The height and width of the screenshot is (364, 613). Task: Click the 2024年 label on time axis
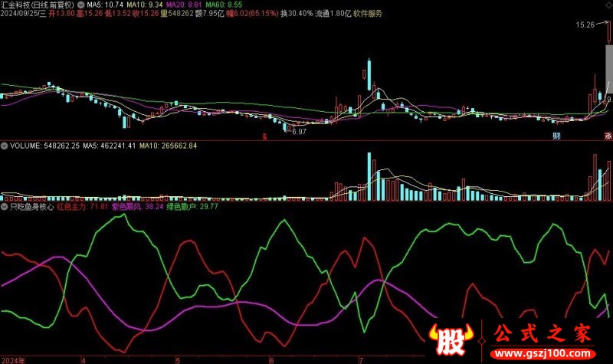tap(13, 360)
